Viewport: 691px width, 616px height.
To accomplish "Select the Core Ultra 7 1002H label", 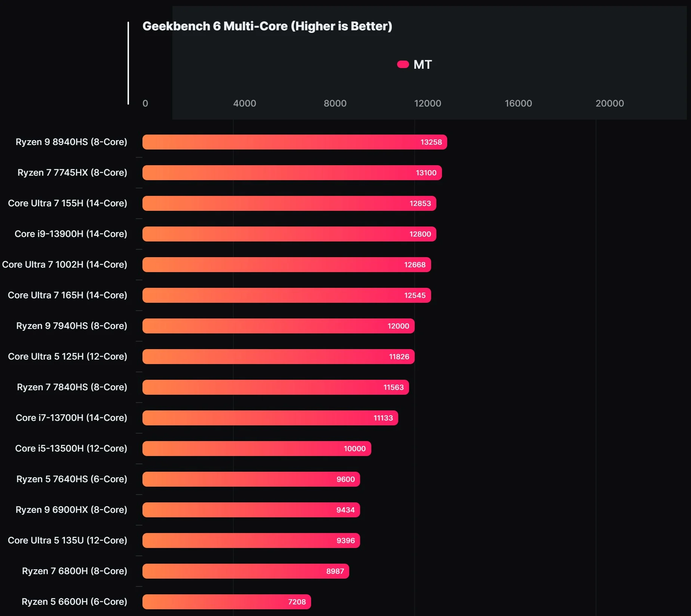I will point(64,265).
